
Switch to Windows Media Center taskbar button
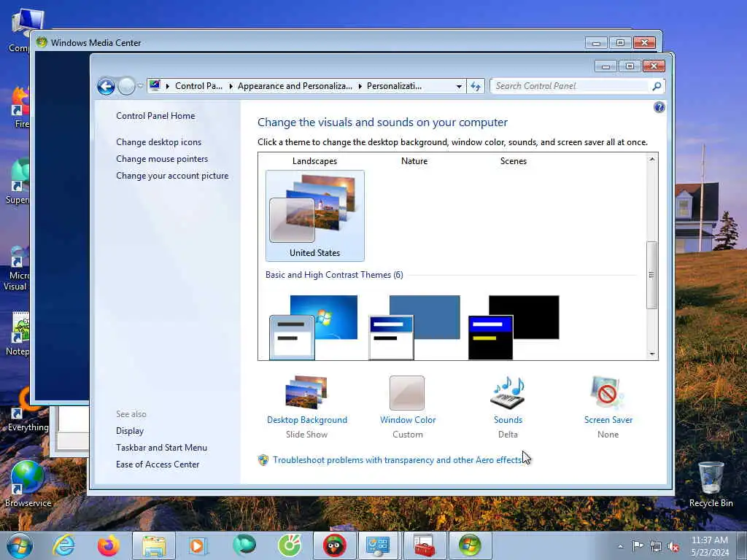(470, 545)
